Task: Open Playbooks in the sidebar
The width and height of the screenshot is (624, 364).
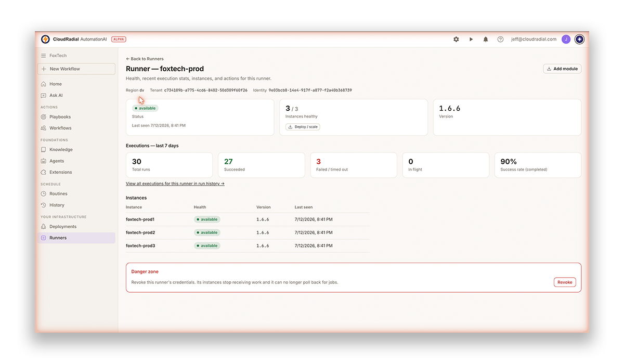Action: coord(60,117)
